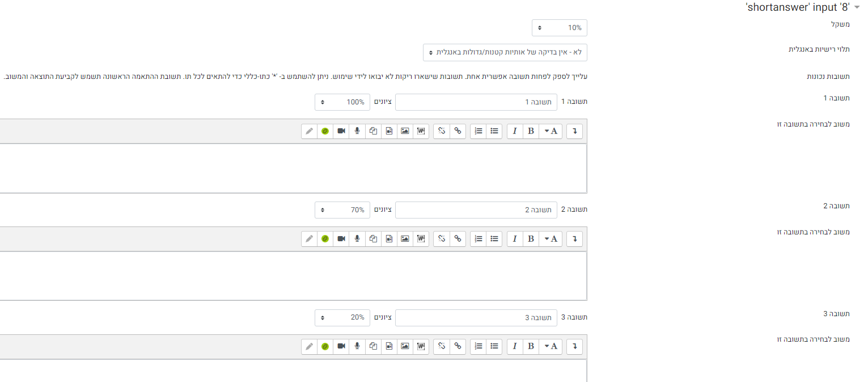
Task: Expand toolbar toggle in answer 3 editor
Action: 574,347
